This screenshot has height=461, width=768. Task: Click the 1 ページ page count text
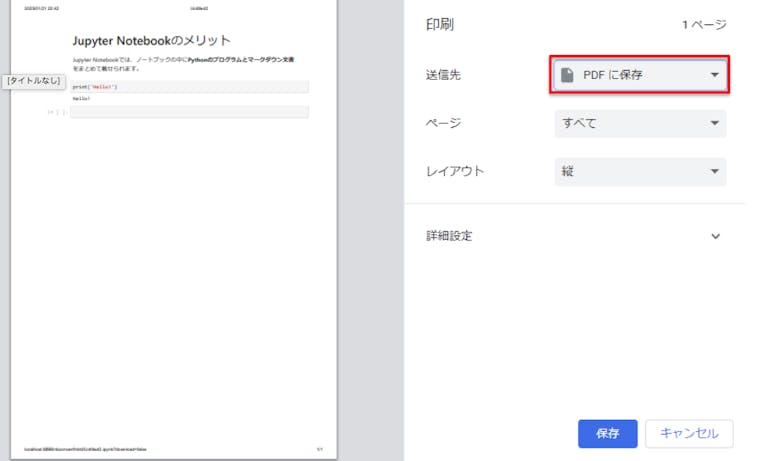pos(704,24)
